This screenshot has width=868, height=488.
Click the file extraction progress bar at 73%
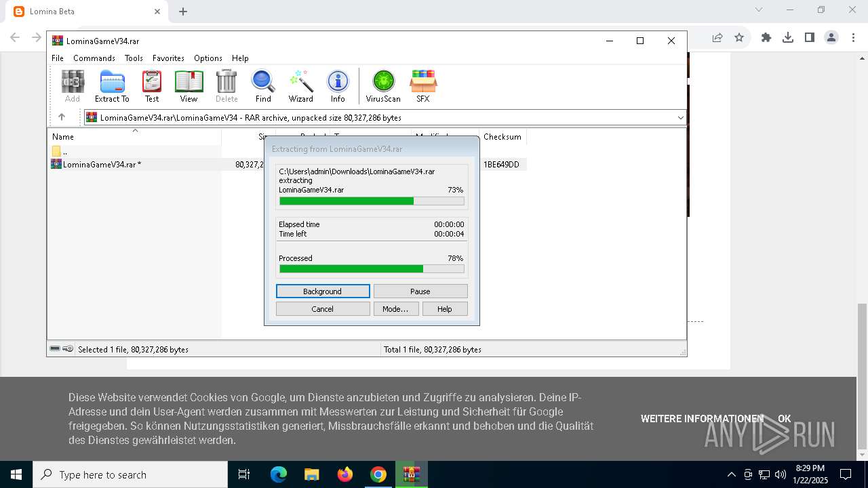pyautogui.click(x=372, y=201)
